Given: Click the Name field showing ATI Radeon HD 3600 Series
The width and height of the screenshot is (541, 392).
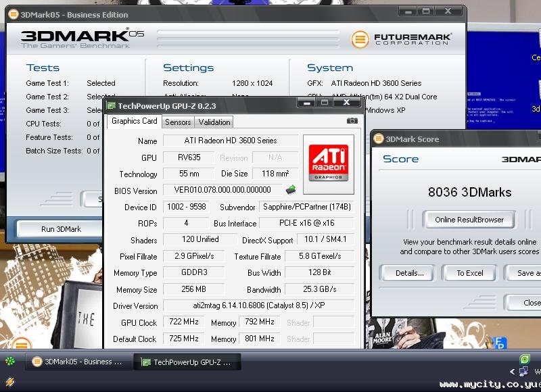Looking at the screenshot, I should point(231,141).
